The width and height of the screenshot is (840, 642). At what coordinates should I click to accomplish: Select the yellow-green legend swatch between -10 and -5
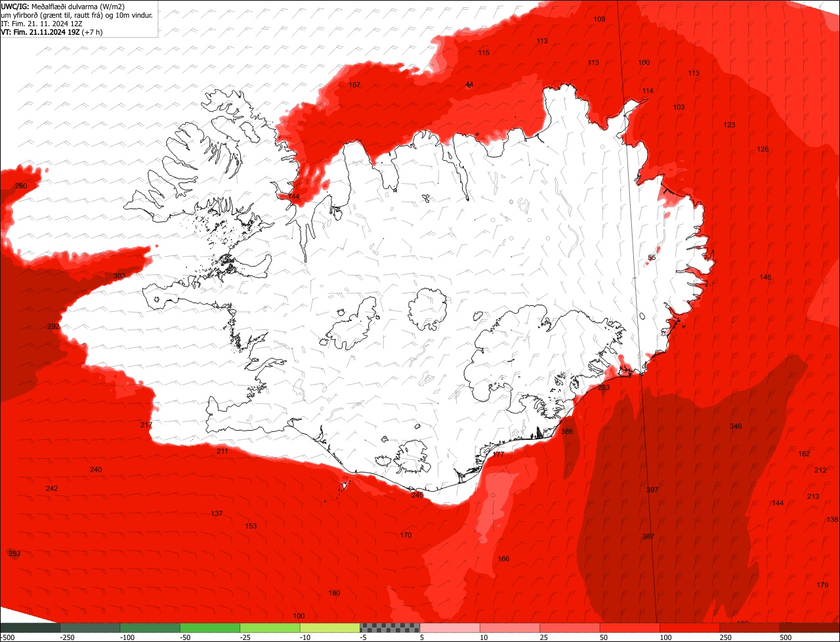click(x=330, y=628)
